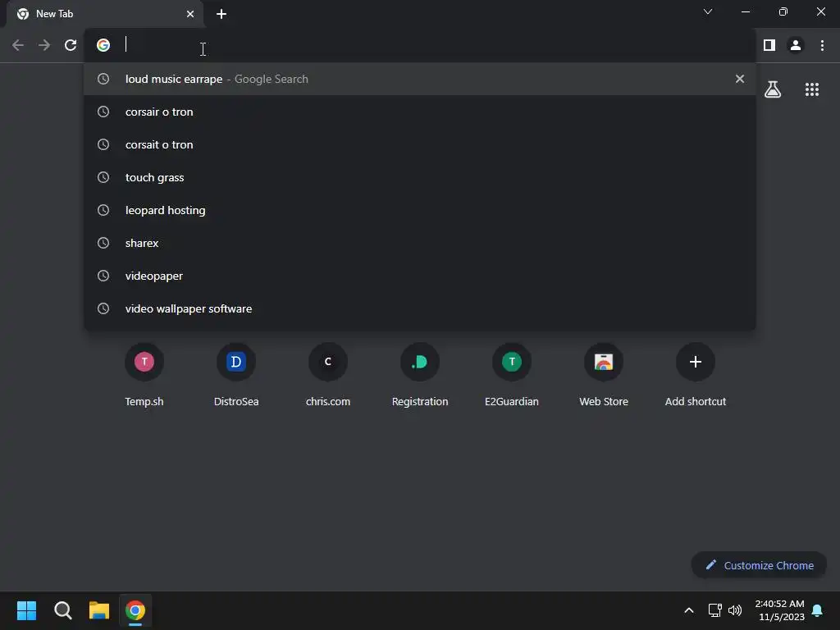Click history clock icon beside 'sharex'
Viewport: 840px width, 630px height.
click(103, 243)
